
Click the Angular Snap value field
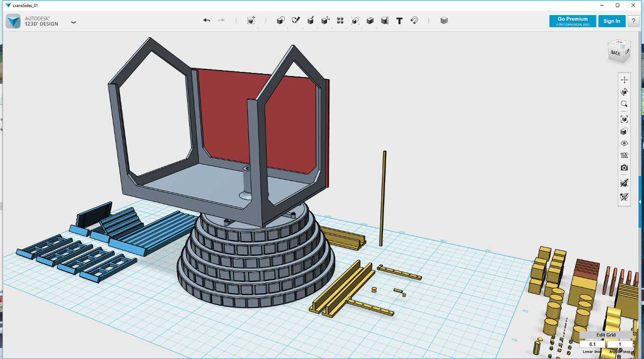coord(619,344)
